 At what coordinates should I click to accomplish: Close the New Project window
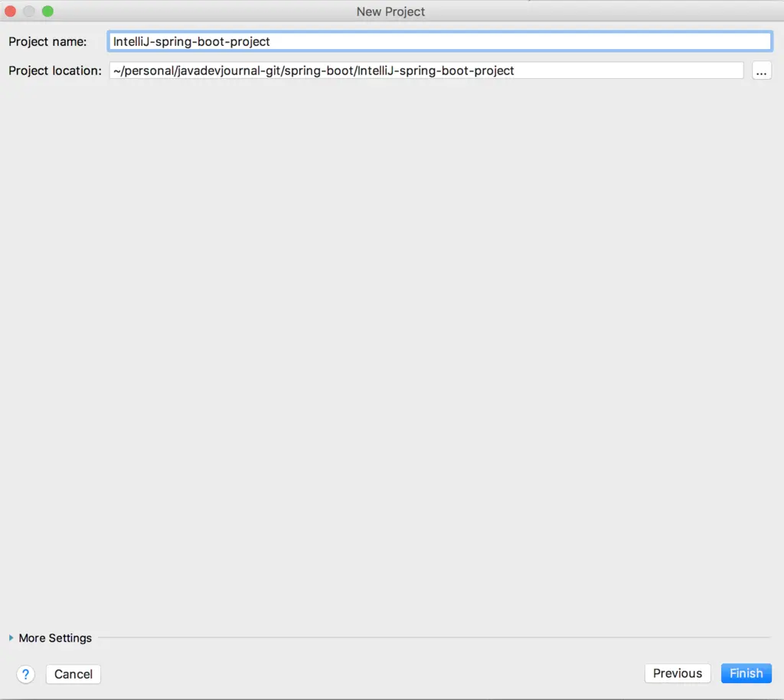[11, 11]
